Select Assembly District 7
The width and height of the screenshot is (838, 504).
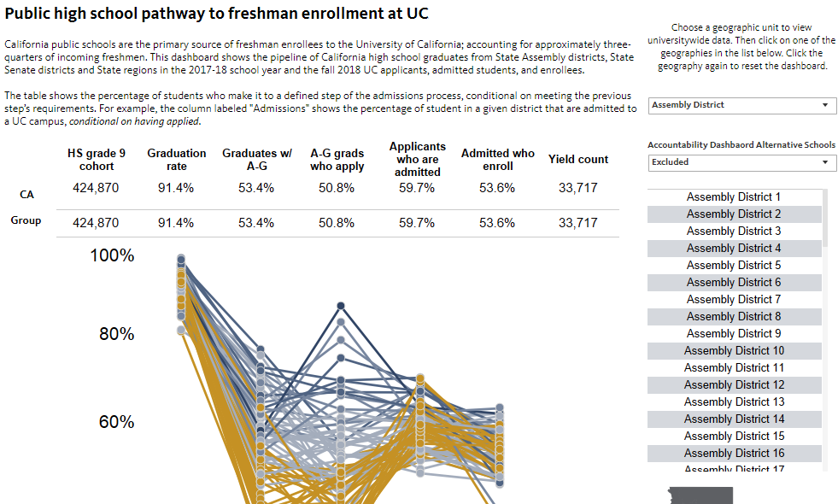733,299
